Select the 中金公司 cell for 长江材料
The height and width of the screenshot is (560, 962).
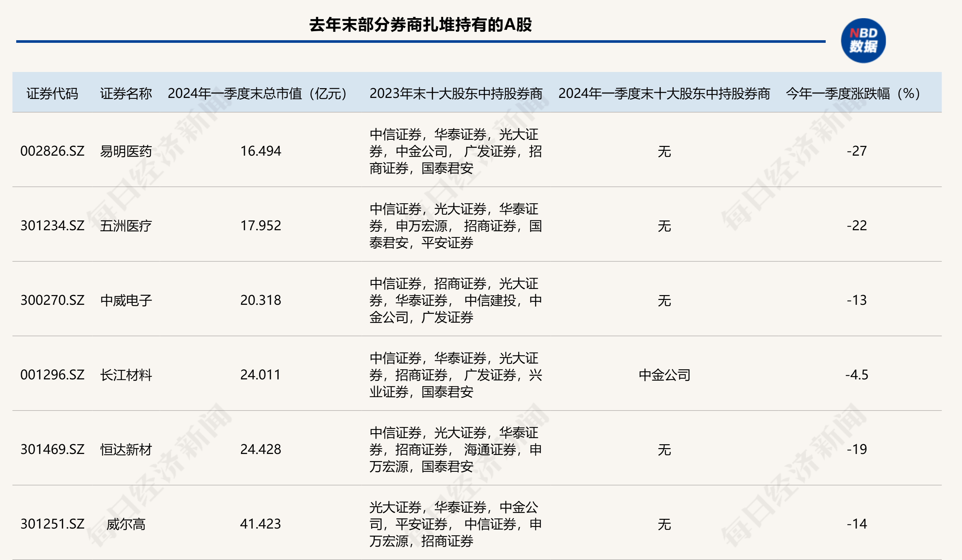coord(664,375)
